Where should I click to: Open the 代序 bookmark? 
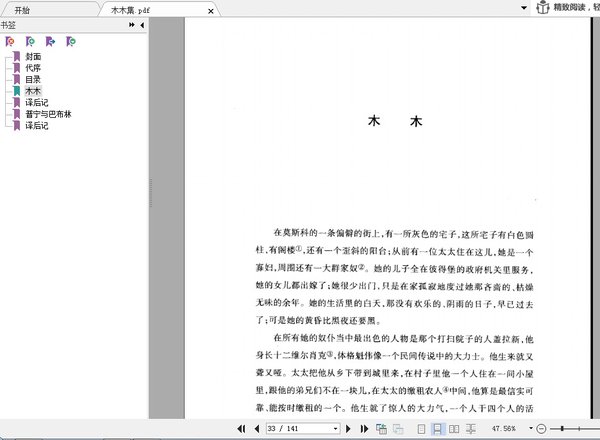33,68
